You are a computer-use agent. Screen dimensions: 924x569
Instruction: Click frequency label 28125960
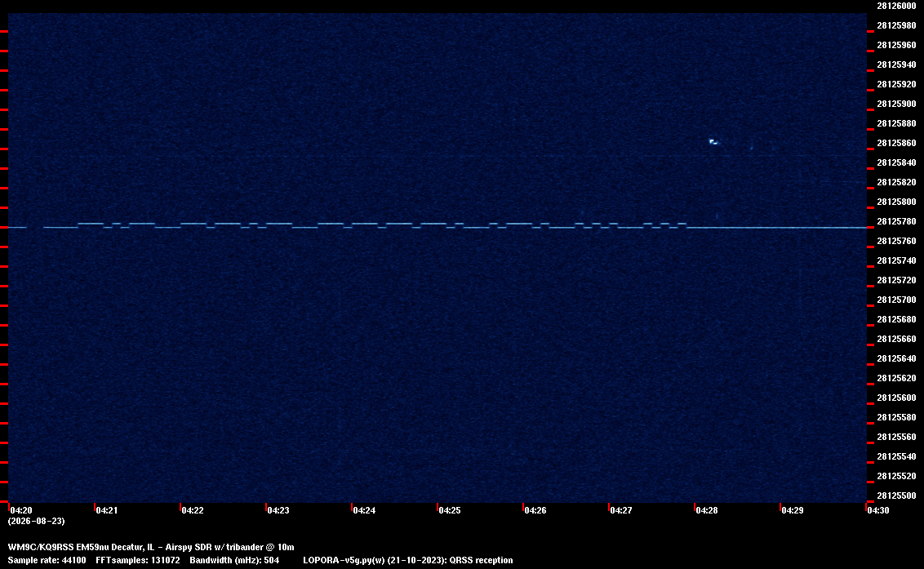pyautogui.click(x=896, y=45)
